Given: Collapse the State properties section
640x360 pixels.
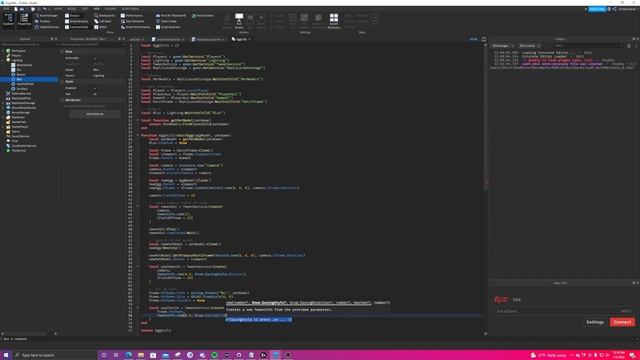Looking at the screenshot, I should (62, 82).
